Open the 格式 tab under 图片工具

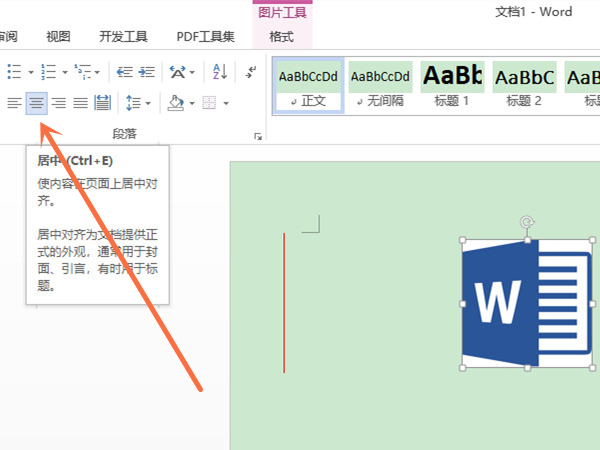tap(282, 37)
